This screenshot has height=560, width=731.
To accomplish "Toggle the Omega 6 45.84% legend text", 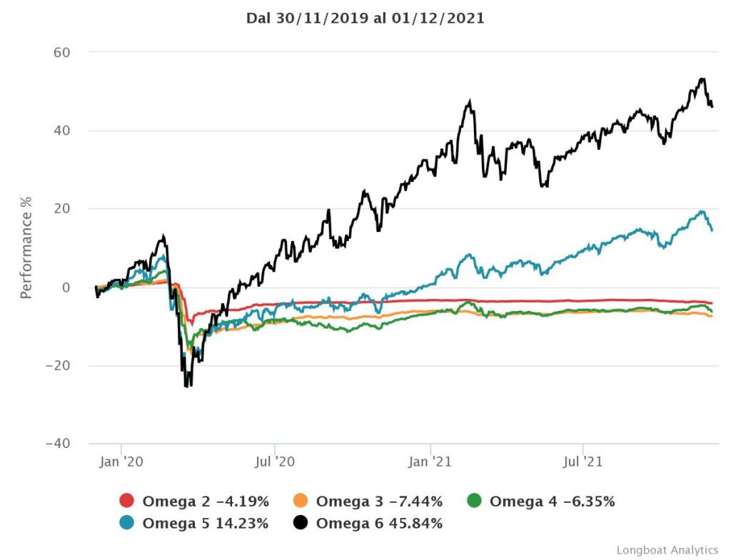I will pos(379,524).
